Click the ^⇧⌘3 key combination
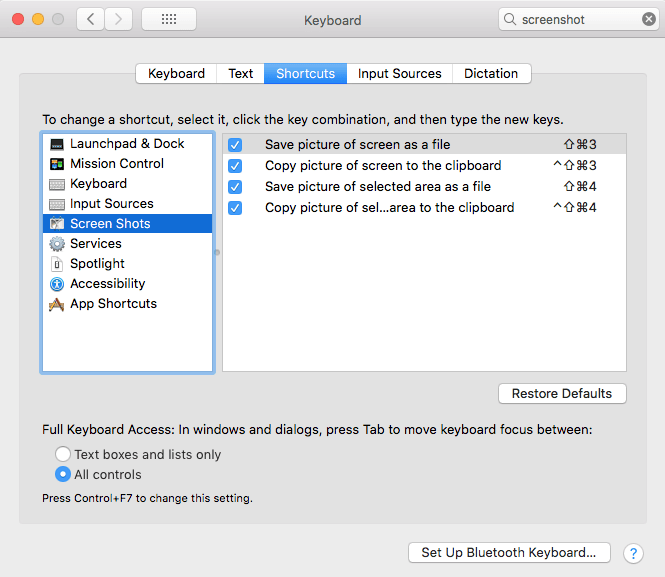Viewport: 665px width, 577px height. [575, 165]
